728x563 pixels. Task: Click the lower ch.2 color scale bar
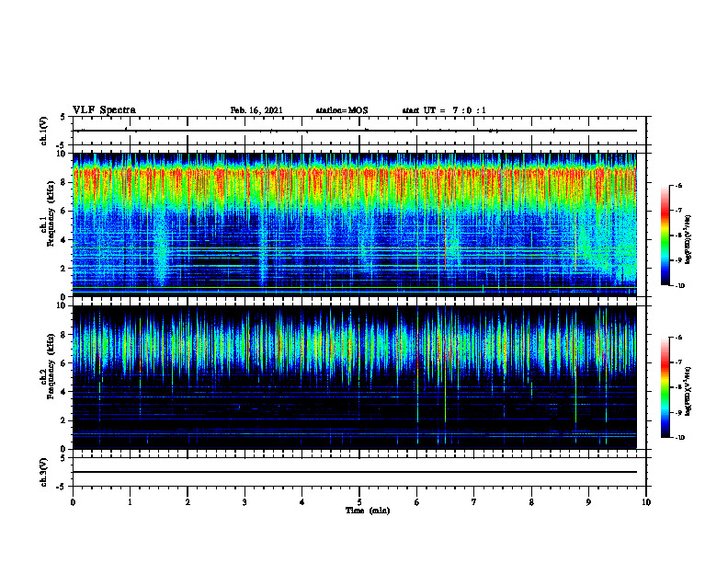[665, 387]
